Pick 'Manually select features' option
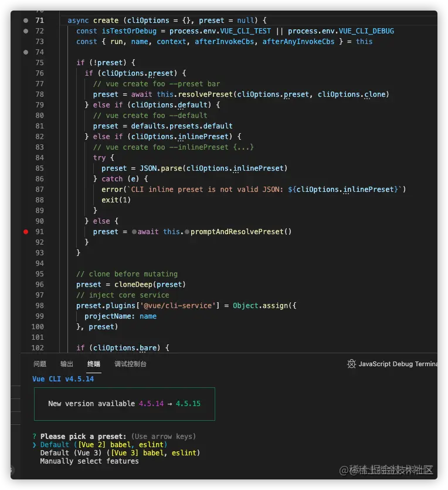The width and height of the screenshot is (448, 490). click(89, 461)
